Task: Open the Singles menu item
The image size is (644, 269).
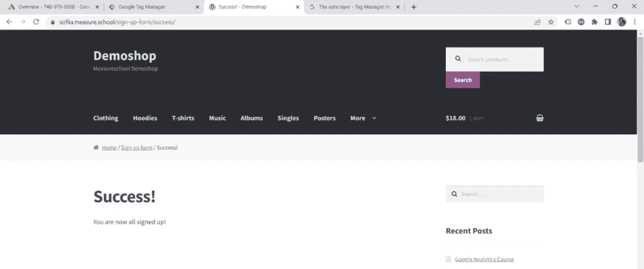Action: click(x=288, y=118)
